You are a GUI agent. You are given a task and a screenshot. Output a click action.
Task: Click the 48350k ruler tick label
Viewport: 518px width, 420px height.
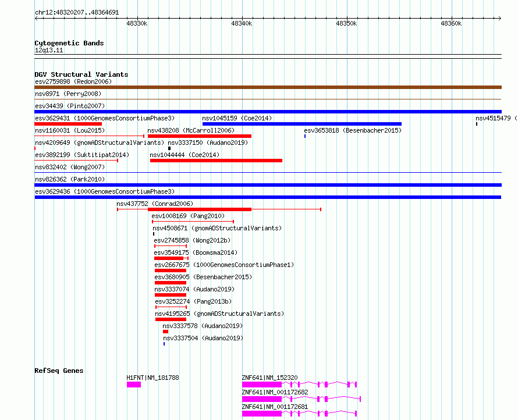point(346,24)
